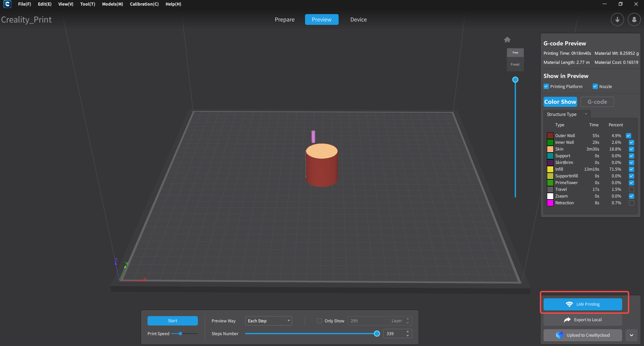The height and width of the screenshot is (346, 644).
Task: Check the Only Show checkbox
Action: click(x=319, y=321)
